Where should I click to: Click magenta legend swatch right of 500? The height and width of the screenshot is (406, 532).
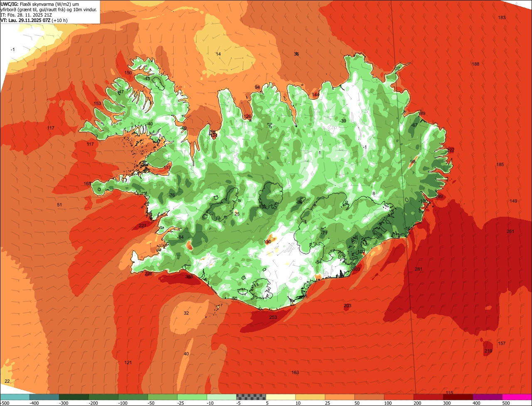tap(517, 397)
